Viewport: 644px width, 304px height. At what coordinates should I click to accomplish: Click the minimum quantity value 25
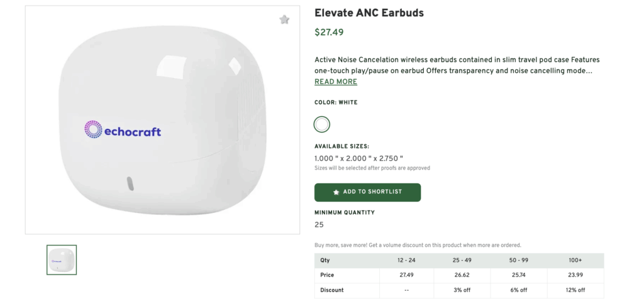point(319,225)
